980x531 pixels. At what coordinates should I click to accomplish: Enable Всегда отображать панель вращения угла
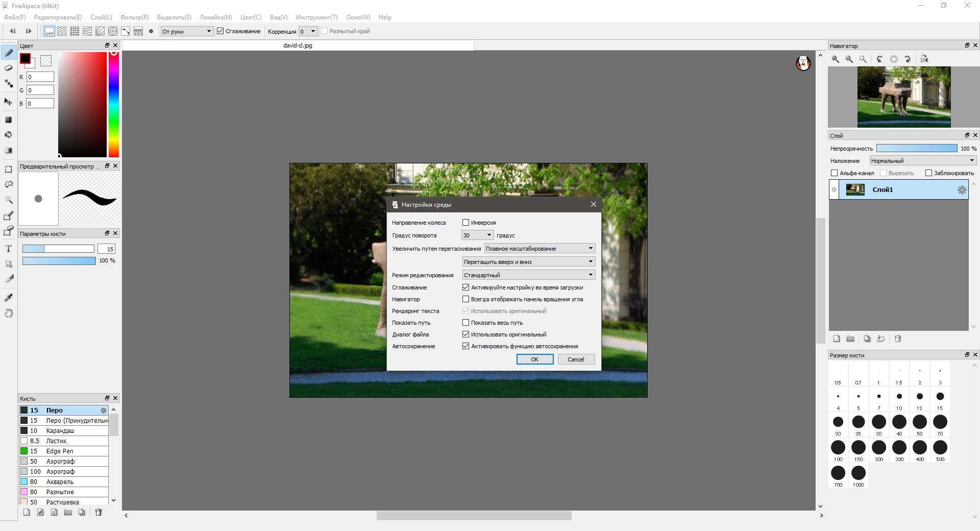pos(465,299)
